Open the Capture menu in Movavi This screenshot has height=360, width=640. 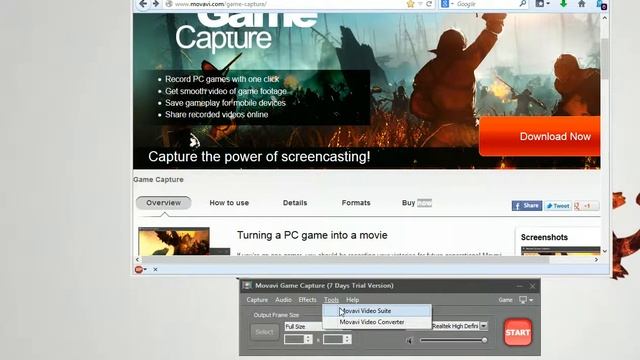pyautogui.click(x=257, y=300)
